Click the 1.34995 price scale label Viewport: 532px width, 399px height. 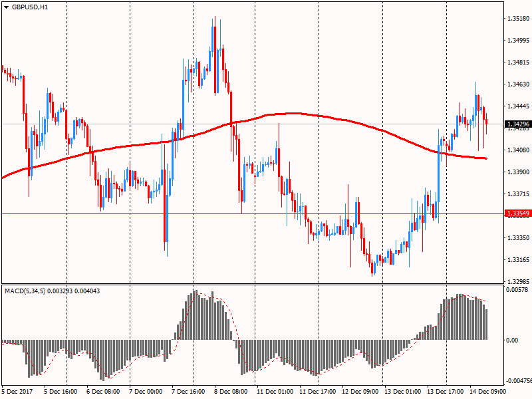coord(518,41)
